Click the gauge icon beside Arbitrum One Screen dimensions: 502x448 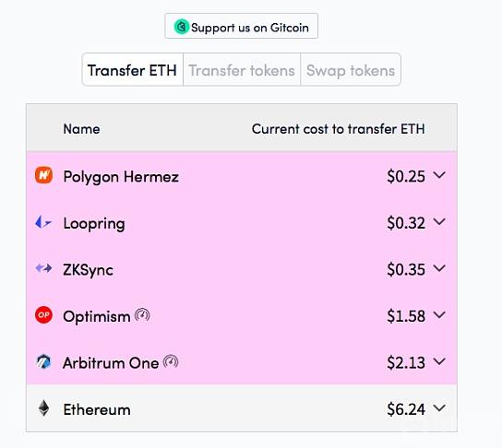(x=171, y=361)
